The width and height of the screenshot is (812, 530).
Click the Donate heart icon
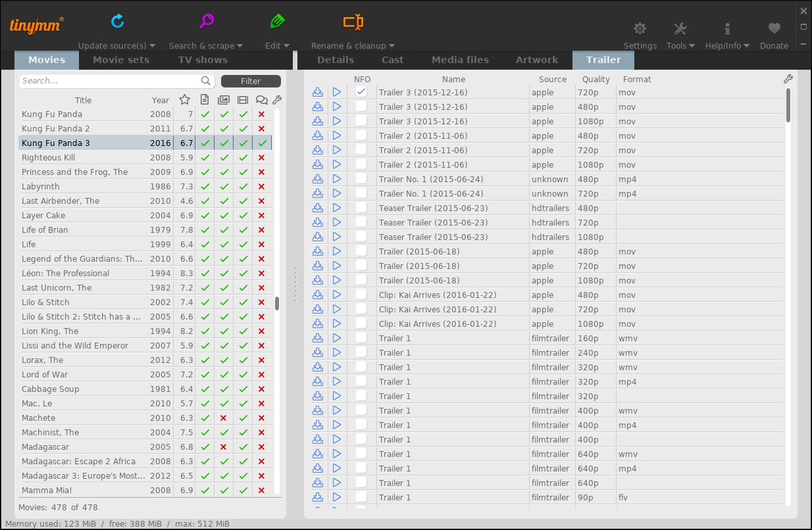click(774, 28)
